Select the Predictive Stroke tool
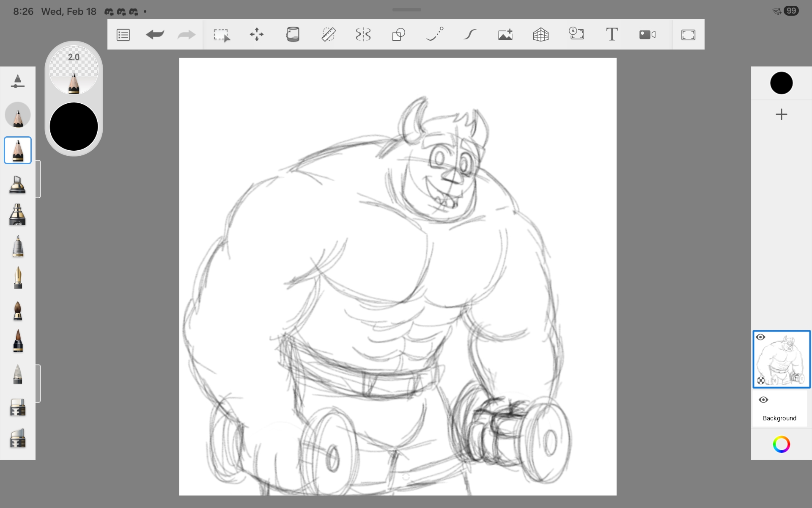 pyautogui.click(x=470, y=35)
